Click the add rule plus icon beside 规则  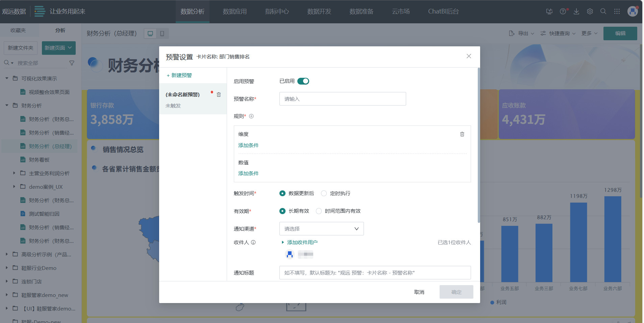(x=251, y=116)
